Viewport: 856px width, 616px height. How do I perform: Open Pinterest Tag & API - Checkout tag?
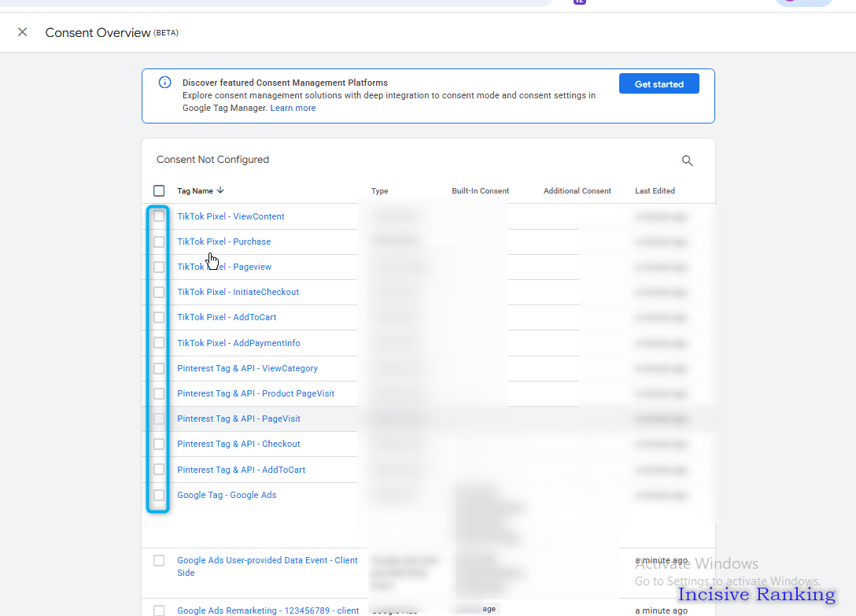click(x=238, y=444)
